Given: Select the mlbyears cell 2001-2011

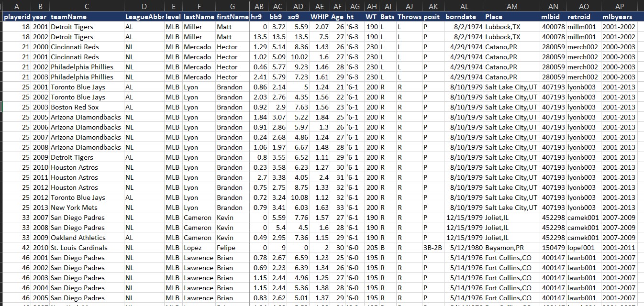Looking at the screenshot, I should [619, 248].
